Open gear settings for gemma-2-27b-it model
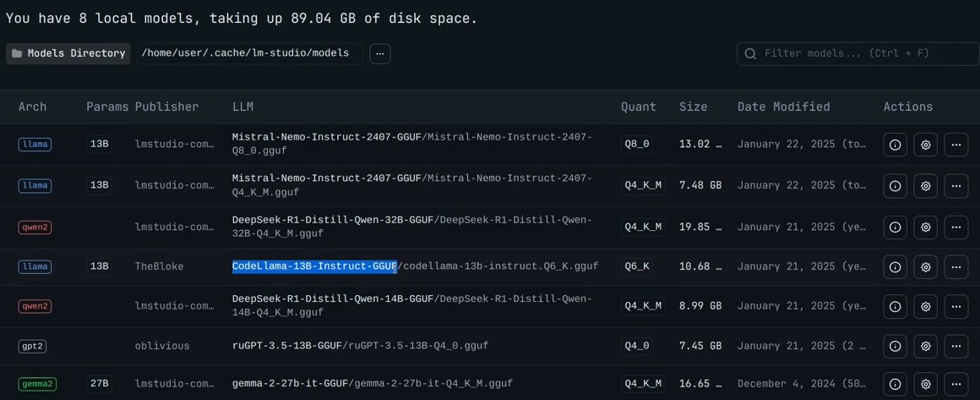The height and width of the screenshot is (400, 980). pos(926,384)
